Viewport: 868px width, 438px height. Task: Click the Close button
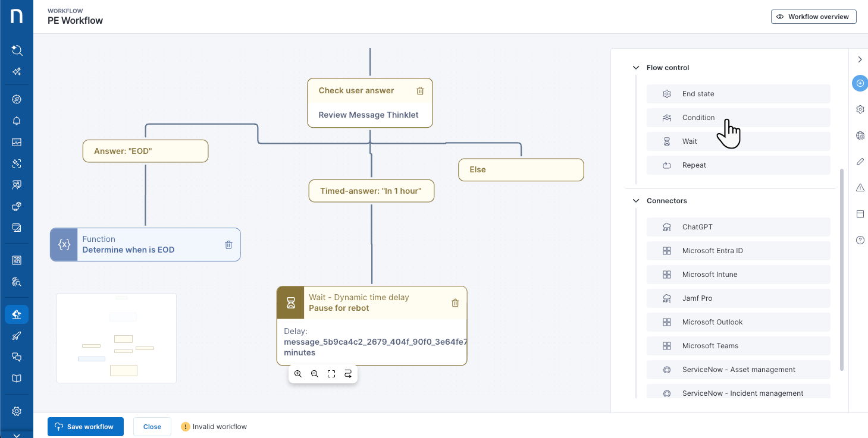pyautogui.click(x=152, y=427)
